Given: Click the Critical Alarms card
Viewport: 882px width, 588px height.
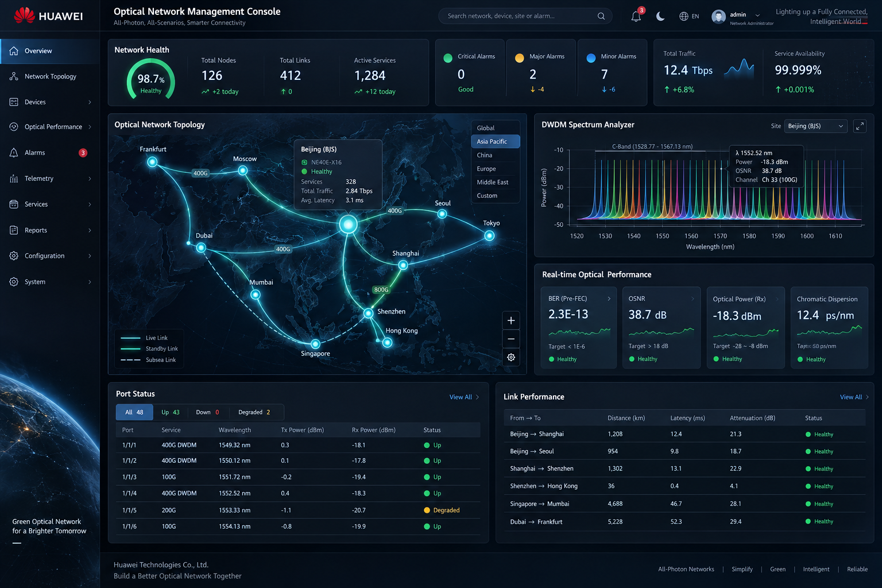Looking at the screenshot, I should pos(470,72).
